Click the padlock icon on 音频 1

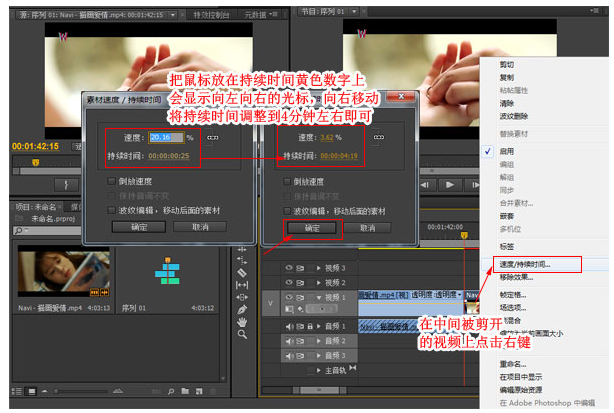(x=310, y=326)
